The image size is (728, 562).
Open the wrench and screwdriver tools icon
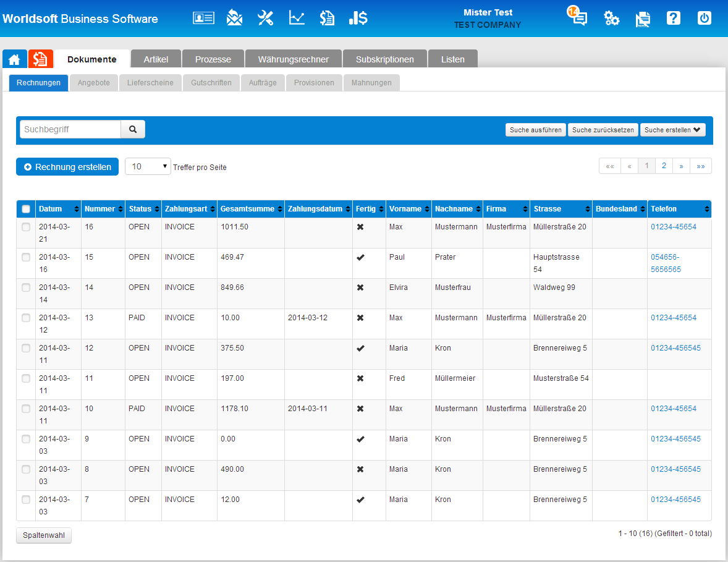coord(266,18)
